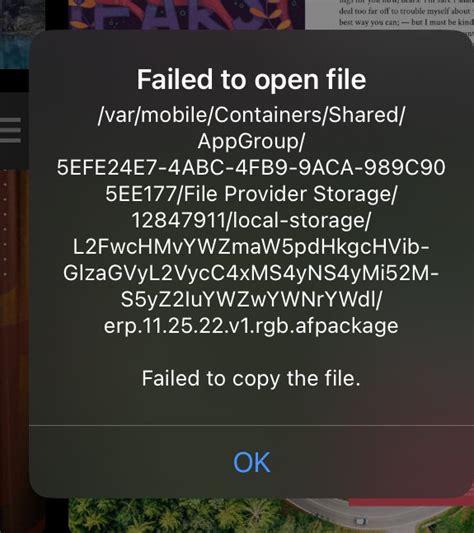Screen dimensions: 474x533
Task: Click the car on the aerial road photo
Action: [360, 520]
